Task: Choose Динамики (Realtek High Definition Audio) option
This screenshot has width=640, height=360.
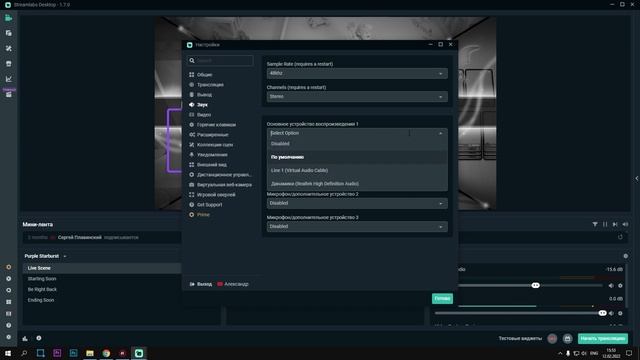Action: (x=357, y=184)
